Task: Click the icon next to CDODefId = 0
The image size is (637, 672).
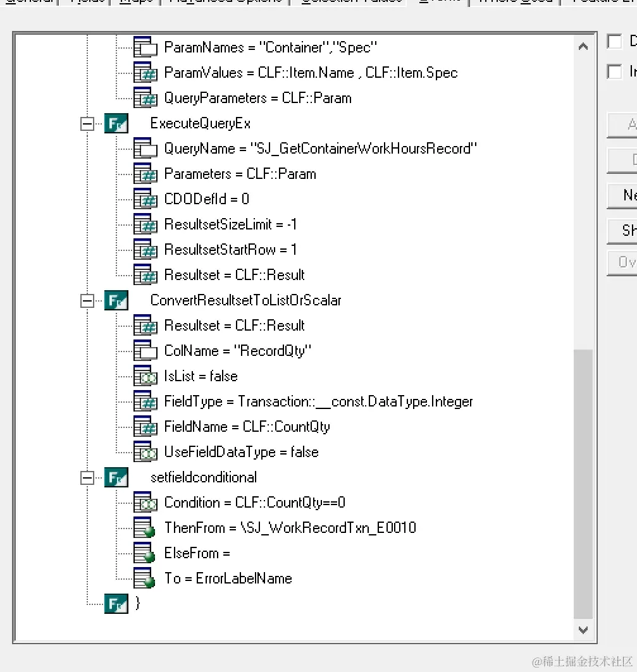Action: [x=145, y=199]
